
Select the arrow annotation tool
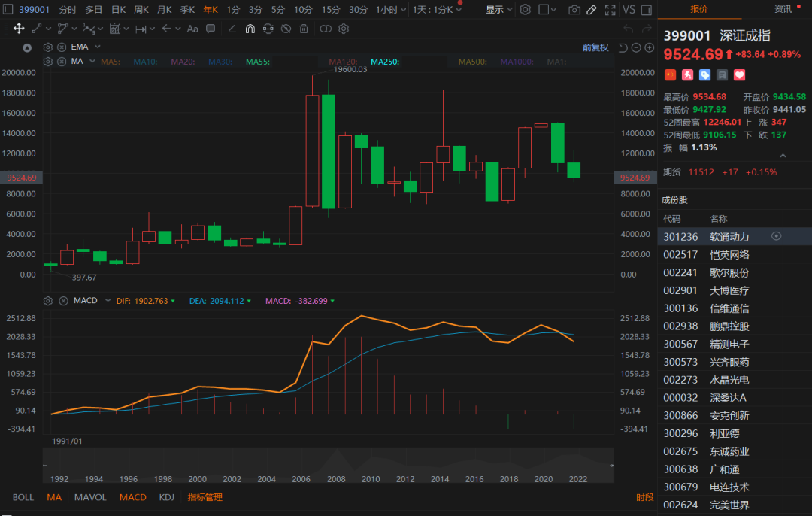tap(166, 29)
